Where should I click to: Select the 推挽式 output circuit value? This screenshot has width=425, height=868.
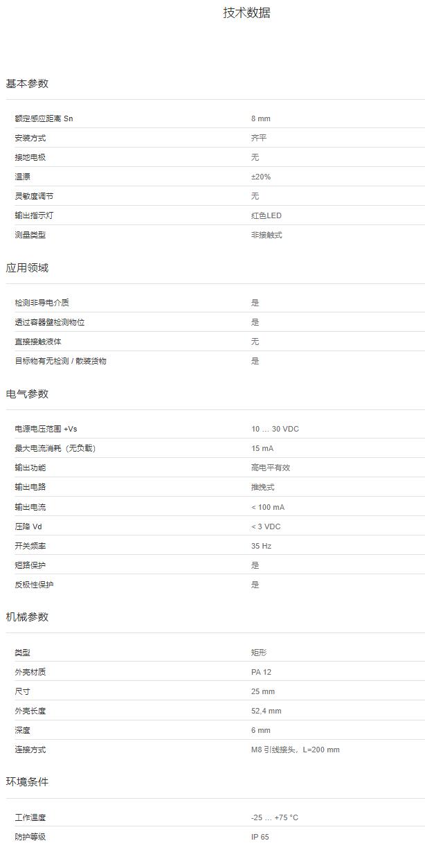(x=262, y=487)
